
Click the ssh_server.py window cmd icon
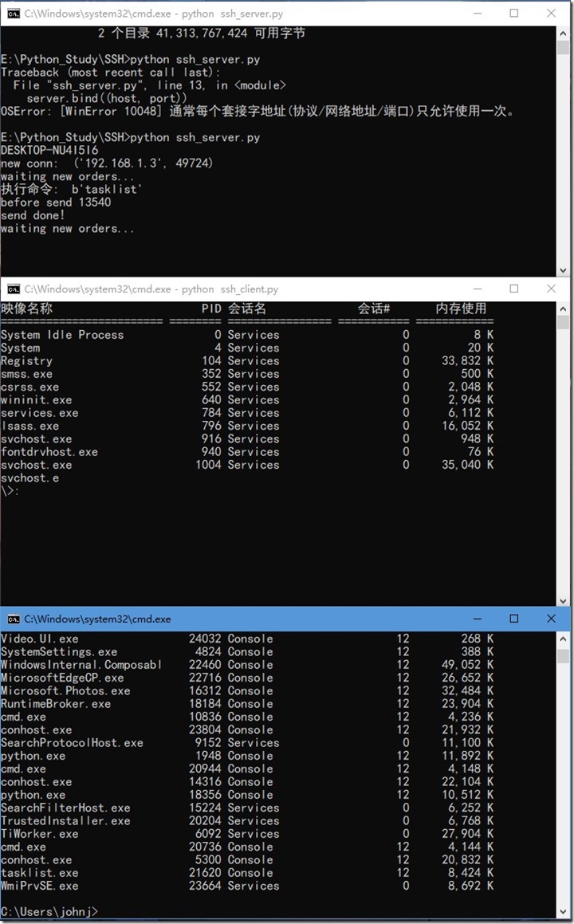click(14, 13)
